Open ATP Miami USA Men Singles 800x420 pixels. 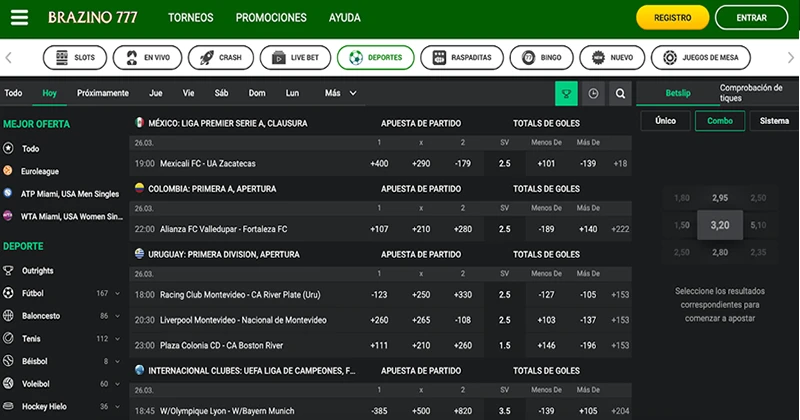click(x=70, y=194)
